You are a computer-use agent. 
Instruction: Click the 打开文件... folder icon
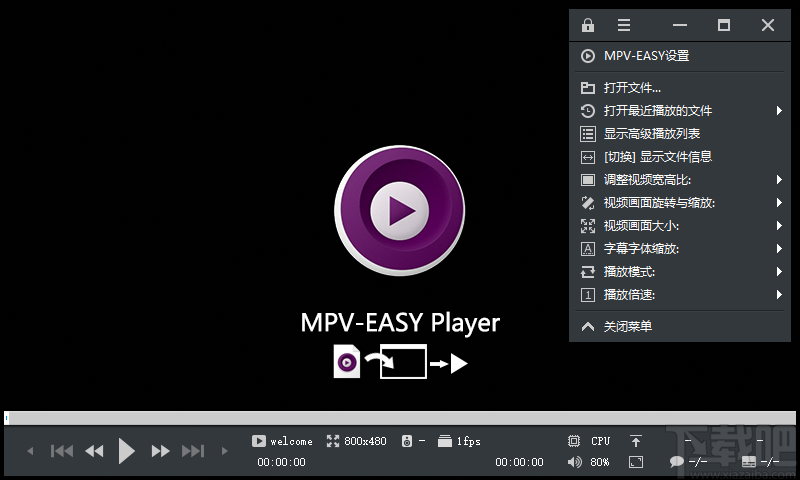[588, 88]
